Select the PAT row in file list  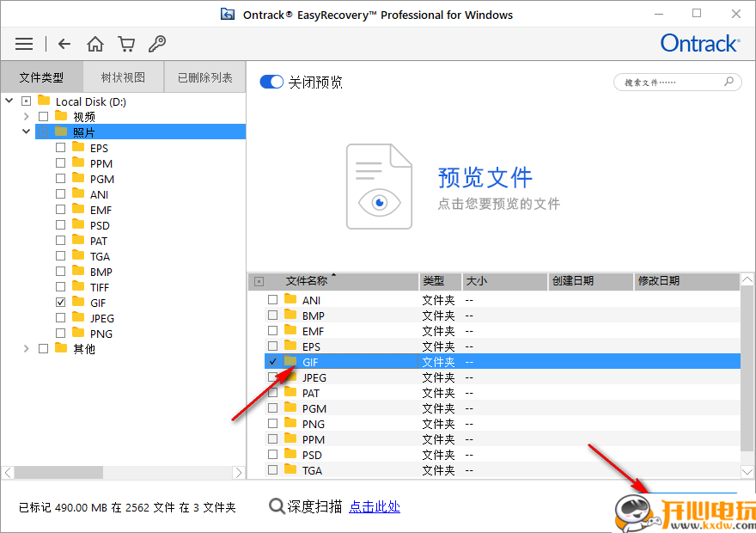tap(503, 393)
